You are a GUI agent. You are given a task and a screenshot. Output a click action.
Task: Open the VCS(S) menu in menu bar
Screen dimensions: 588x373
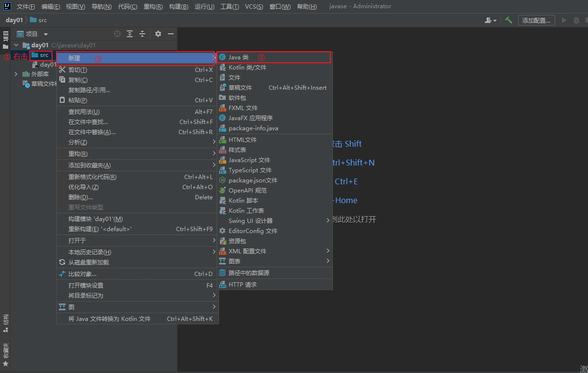point(254,6)
